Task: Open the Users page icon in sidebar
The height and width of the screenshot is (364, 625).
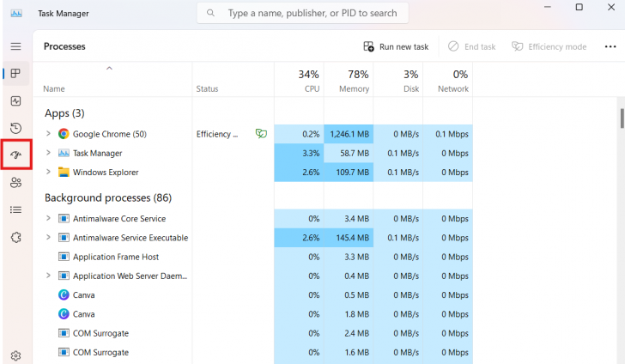Action: tap(16, 183)
